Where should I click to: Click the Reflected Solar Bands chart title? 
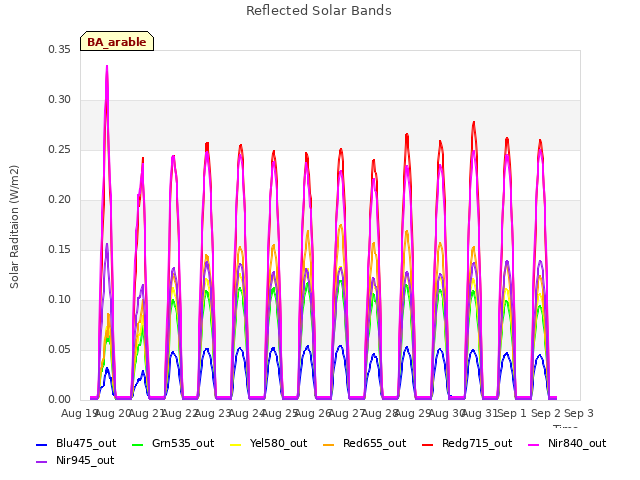(x=319, y=11)
